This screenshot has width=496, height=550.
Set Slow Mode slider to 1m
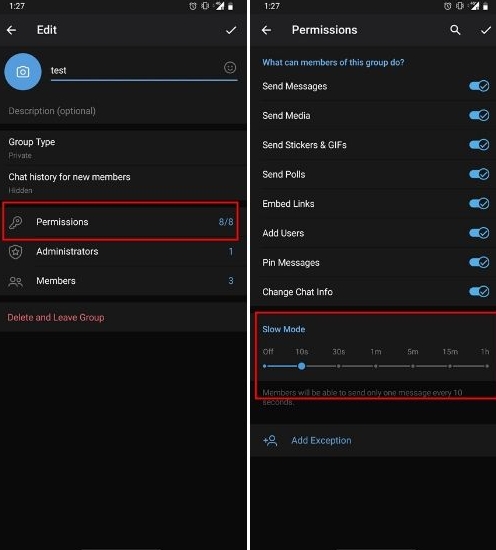point(376,366)
